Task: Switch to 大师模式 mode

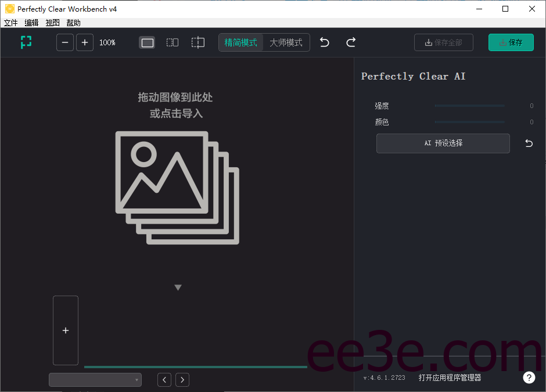Action: point(285,42)
